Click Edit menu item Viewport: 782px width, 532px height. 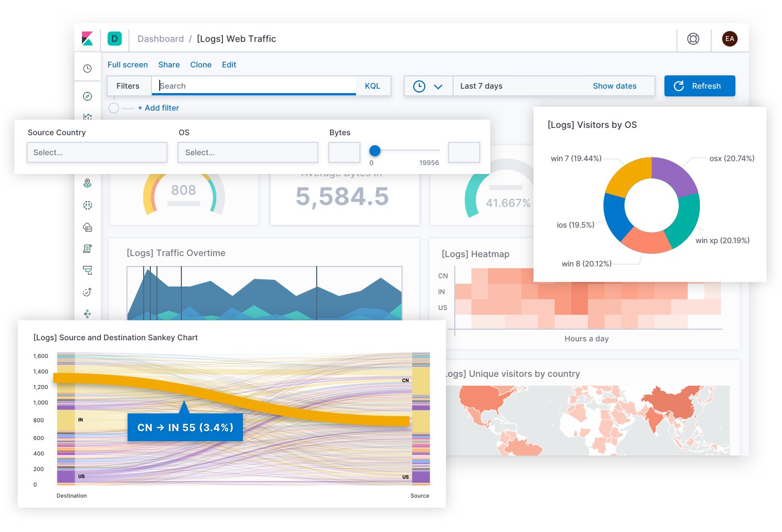click(229, 65)
